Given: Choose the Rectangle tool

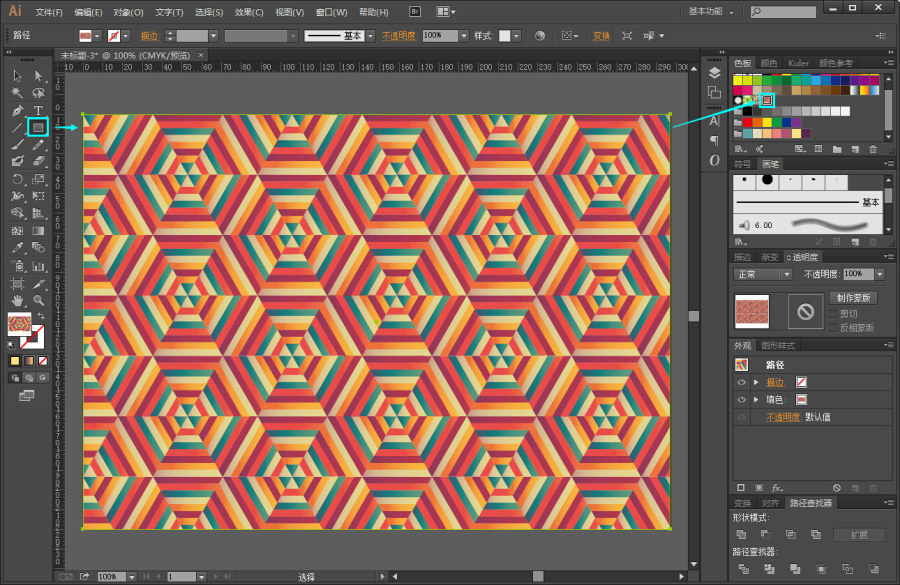Looking at the screenshot, I should click(38, 127).
